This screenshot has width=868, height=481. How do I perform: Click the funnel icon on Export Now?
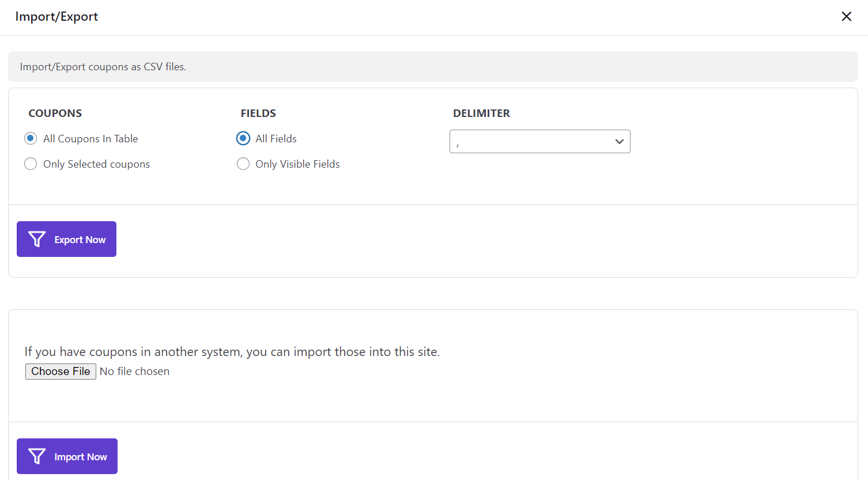37,239
